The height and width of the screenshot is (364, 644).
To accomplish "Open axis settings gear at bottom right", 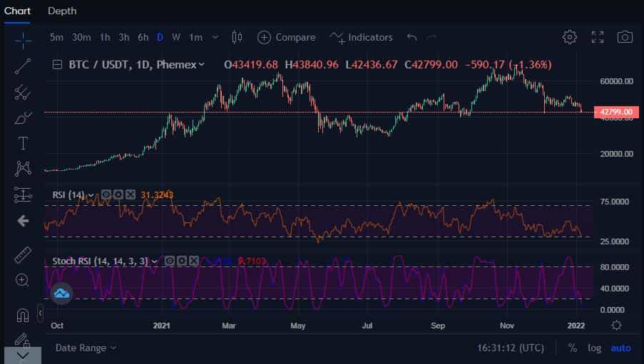I will tap(616, 326).
